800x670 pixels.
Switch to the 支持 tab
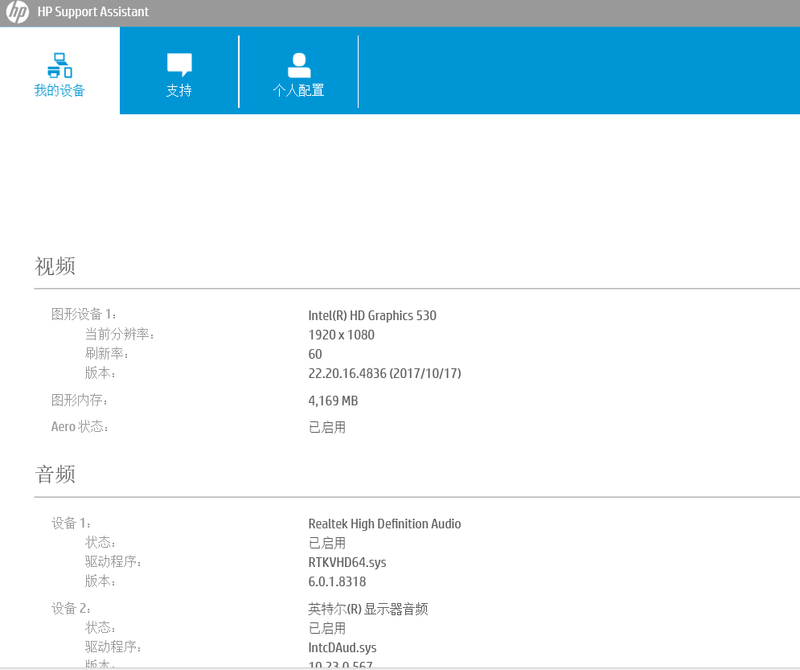(x=179, y=70)
